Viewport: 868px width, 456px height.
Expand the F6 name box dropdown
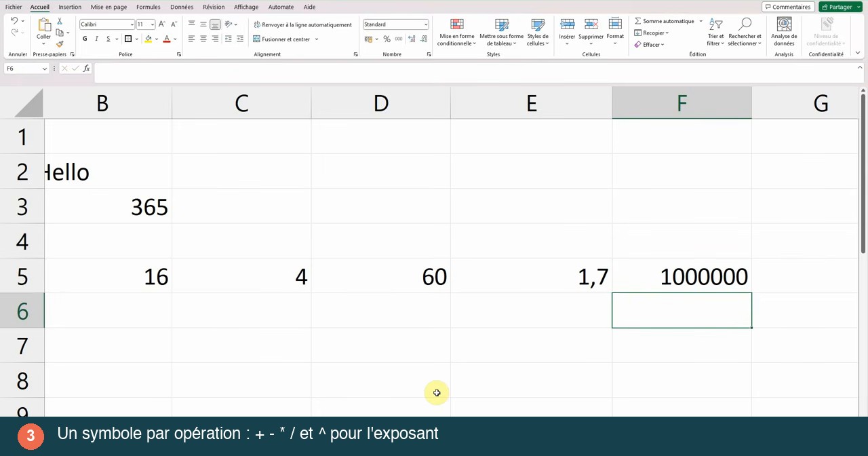click(45, 69)
